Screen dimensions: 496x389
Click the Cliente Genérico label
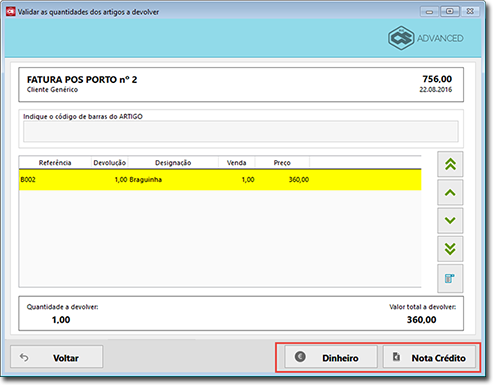point(52,90)
